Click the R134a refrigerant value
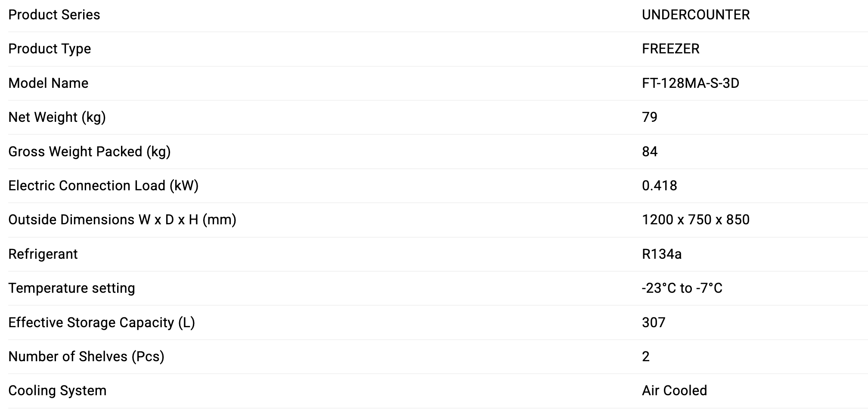Image resolution: width=868 pixels, height=409 pixels. (x=661, y=254)
